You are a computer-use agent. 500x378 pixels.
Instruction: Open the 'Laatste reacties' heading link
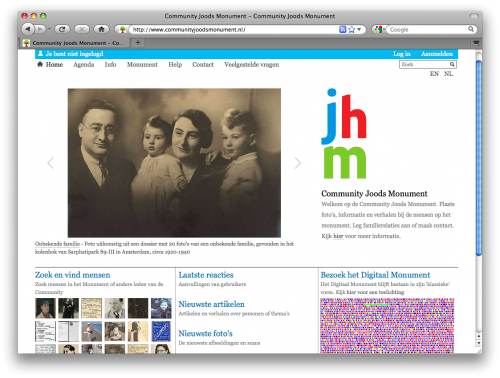click(x=206, y=275)
